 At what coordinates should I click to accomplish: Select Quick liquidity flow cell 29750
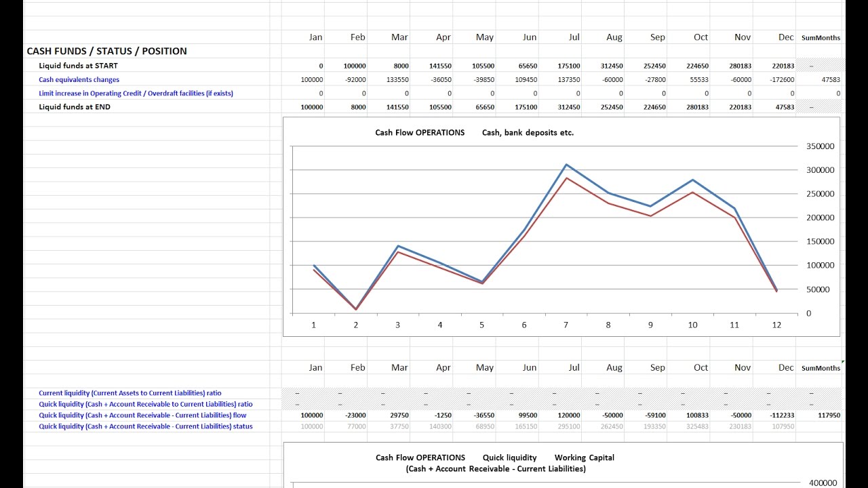(399, 415)
